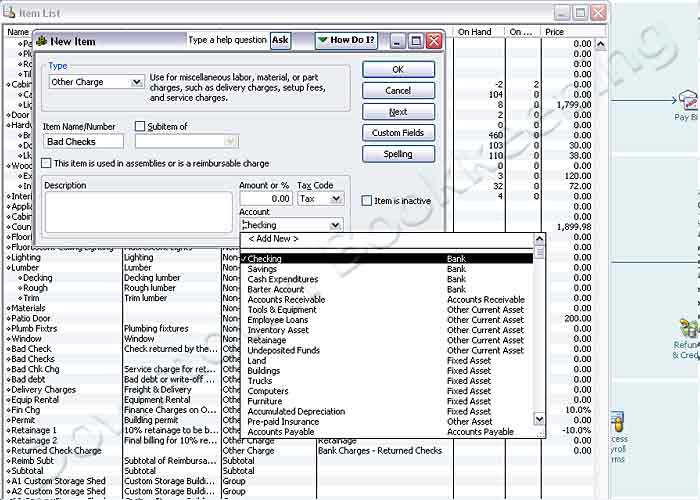Click Item List scroll up arrow

(600, 44)
